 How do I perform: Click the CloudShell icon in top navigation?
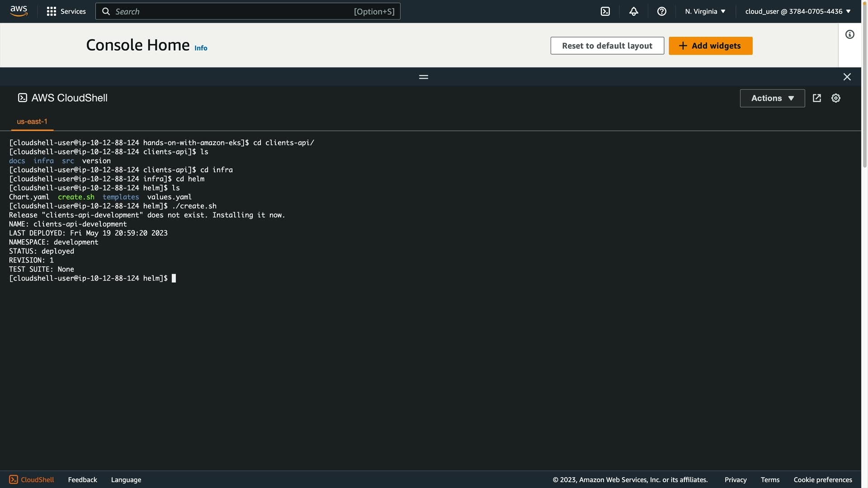pyautogui.click(x=605, y=11)
